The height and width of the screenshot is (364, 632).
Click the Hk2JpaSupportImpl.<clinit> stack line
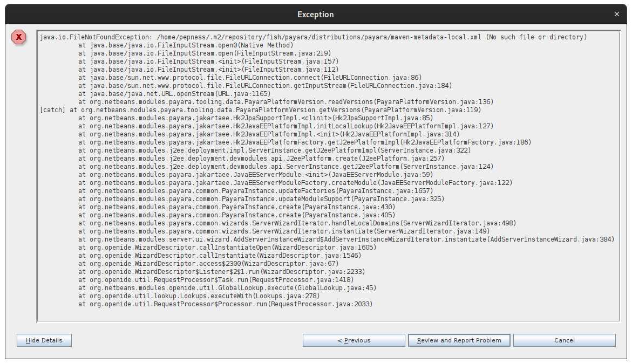tap(255, 118)
